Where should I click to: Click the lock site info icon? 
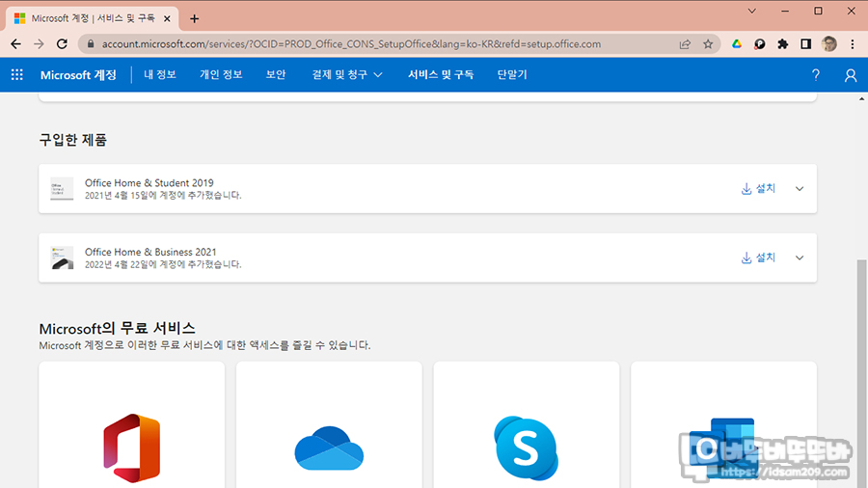[x=91, y=44]
